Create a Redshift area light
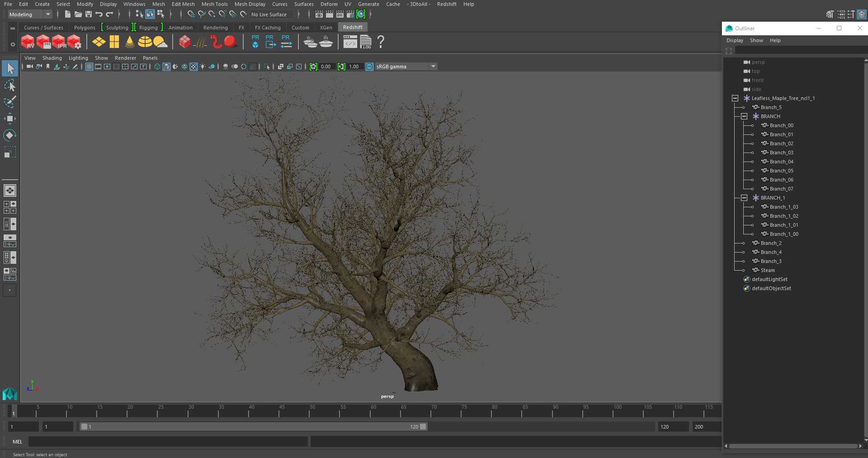This screenshot has width=868, height=458. (x=99, y=42)
